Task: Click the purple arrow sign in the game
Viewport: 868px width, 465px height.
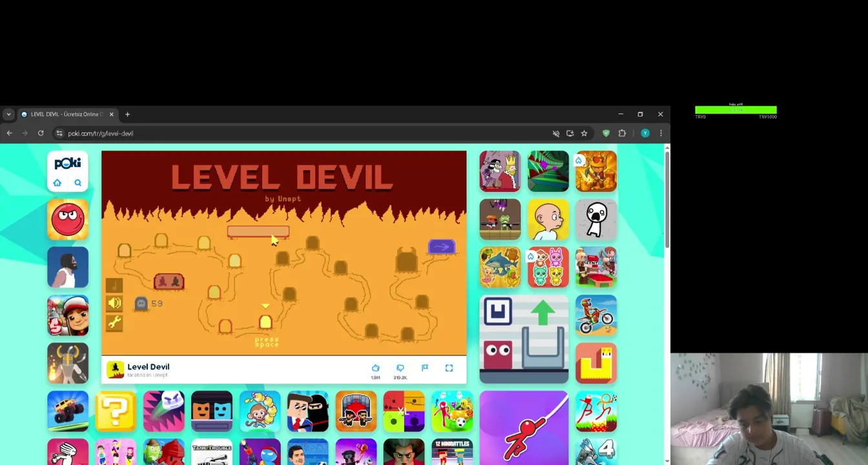Action: pos(442,247)
